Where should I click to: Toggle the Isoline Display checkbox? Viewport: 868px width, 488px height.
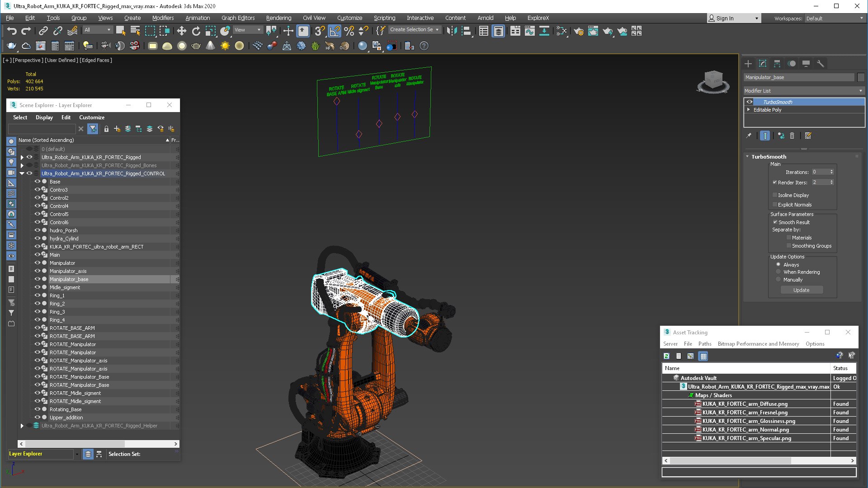[x=775, y=195]
